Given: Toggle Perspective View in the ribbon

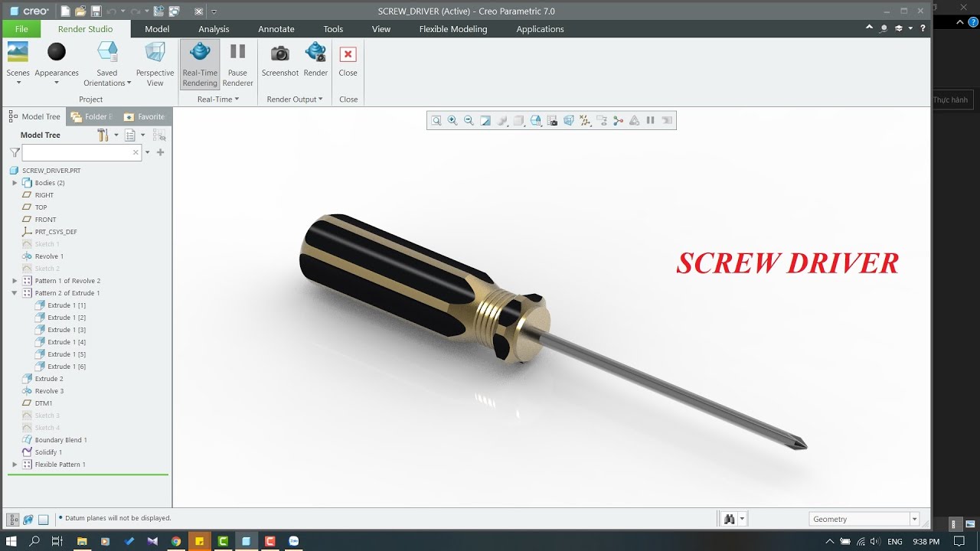Looking at the screenshot, I should click(155, 64).
